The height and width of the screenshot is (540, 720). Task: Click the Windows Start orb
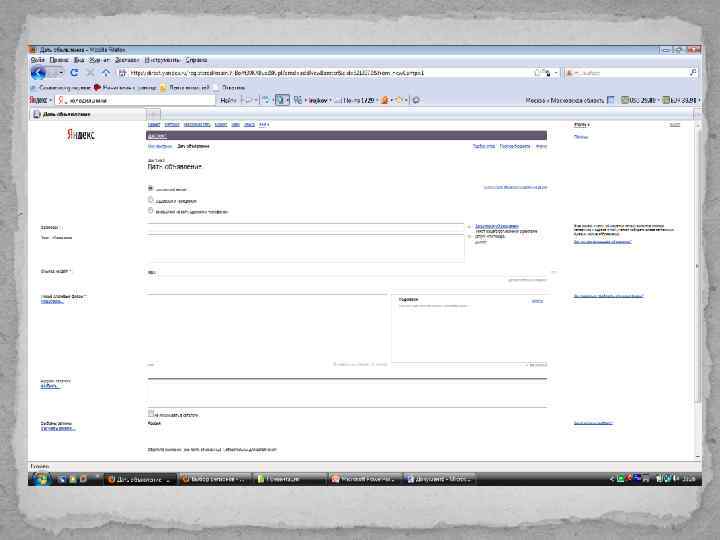pyautogui.click(x=40, y=478)
